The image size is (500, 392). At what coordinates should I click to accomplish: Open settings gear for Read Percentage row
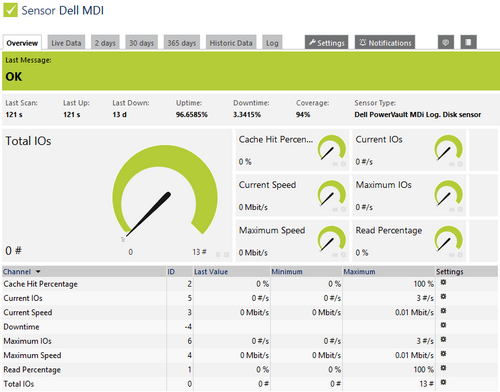[443, 368]
